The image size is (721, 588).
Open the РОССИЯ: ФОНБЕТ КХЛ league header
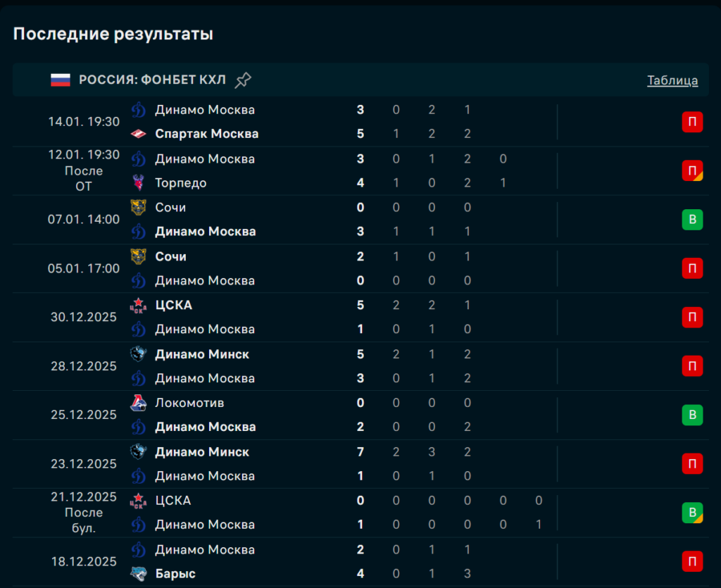[x=152, y=80]
